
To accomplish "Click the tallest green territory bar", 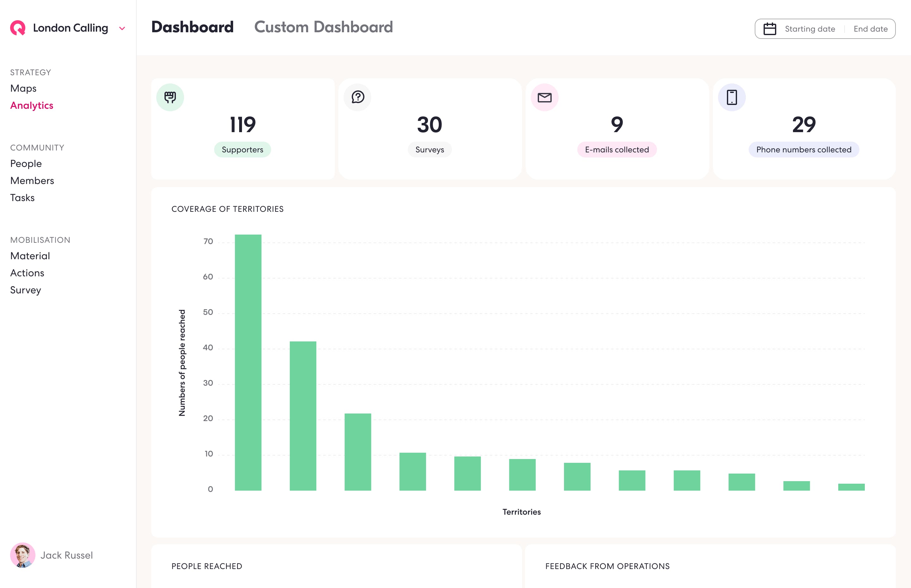I will [x=248, y=362].
